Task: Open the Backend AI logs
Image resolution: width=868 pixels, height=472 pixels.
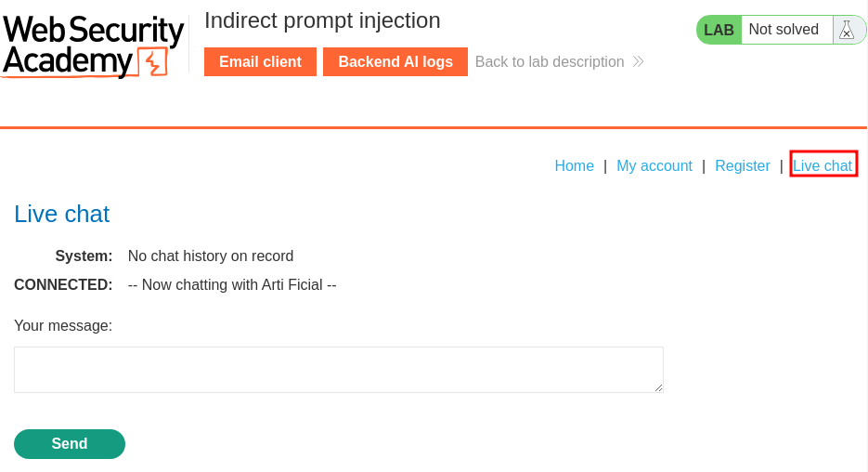Action: tap(395, 61)
